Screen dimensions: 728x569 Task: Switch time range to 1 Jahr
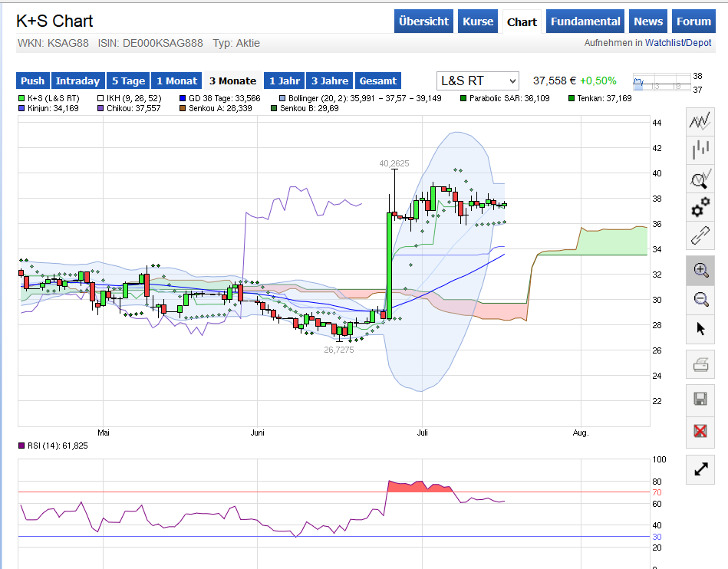pos(284,81)
